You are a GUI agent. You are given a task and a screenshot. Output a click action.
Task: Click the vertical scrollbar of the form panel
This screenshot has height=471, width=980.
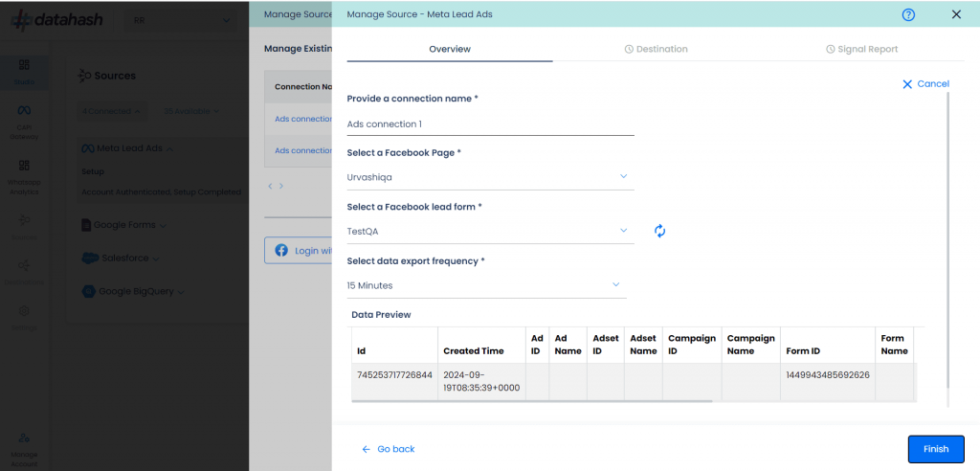click(948, 239)
